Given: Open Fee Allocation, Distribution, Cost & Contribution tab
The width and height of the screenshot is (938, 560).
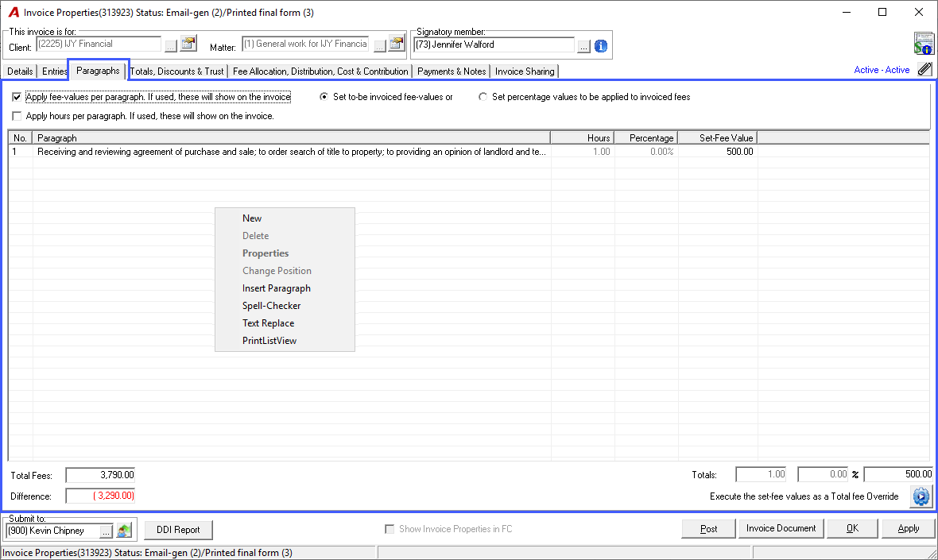Looking at the screenshot, I should 320,71.
